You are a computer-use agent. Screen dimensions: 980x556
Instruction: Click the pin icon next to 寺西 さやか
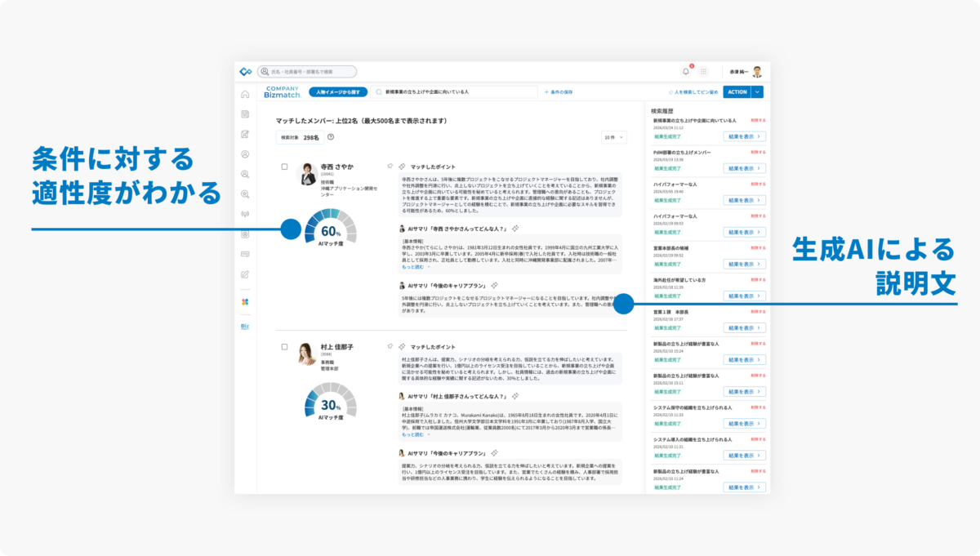(390, 166)
